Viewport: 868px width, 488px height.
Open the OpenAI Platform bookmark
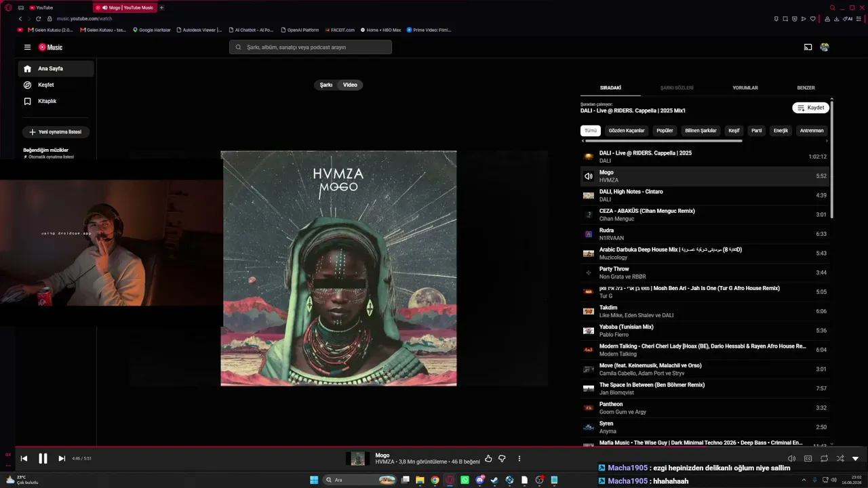299,30
